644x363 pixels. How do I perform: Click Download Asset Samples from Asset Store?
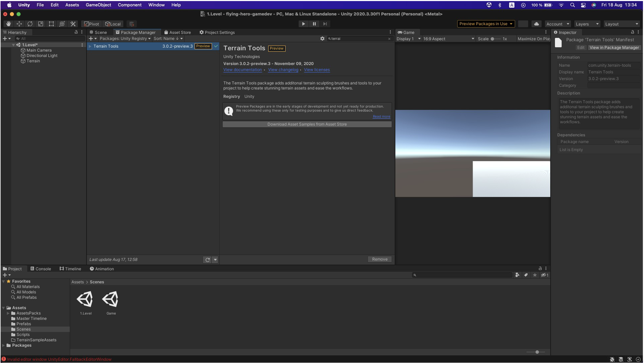click(307, 124)
